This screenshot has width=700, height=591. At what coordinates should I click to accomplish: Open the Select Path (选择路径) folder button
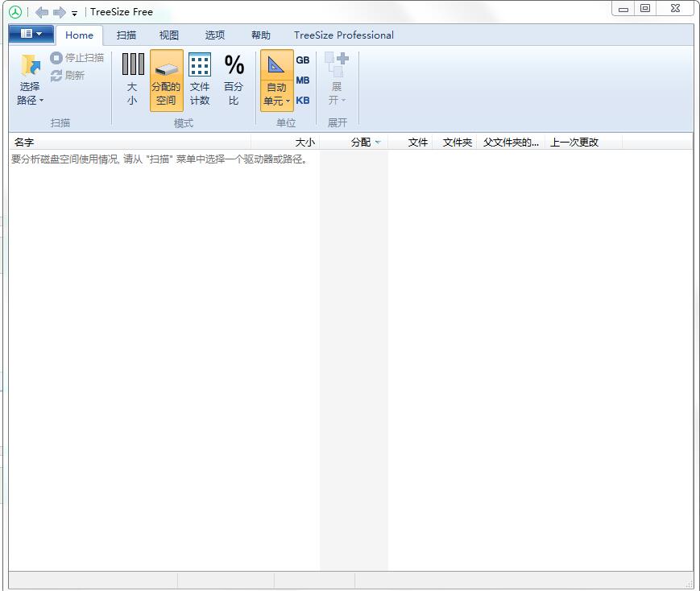(x=31, y=80)
